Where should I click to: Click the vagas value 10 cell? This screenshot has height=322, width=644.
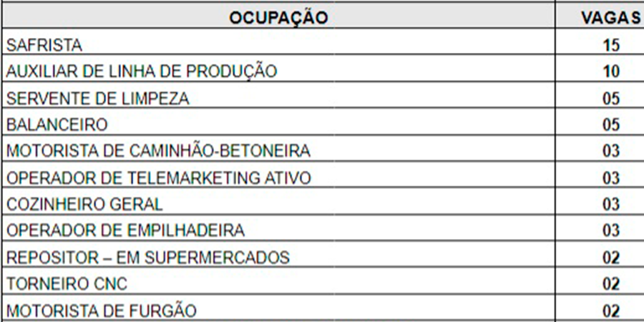coord(611,71)
